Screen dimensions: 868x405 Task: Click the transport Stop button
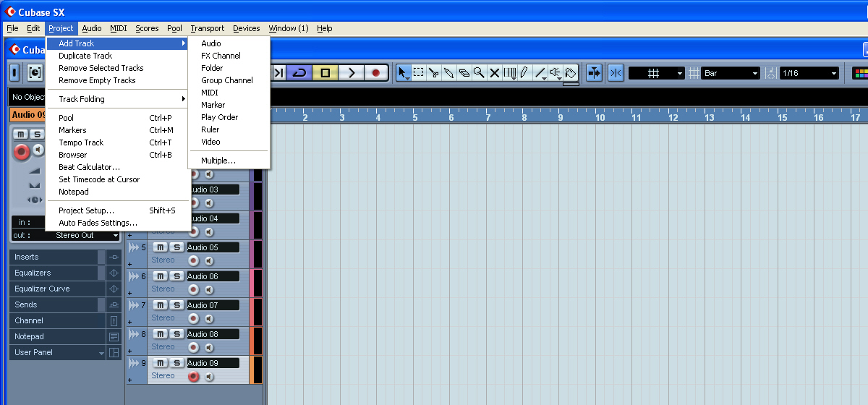[x=325, y=73]
